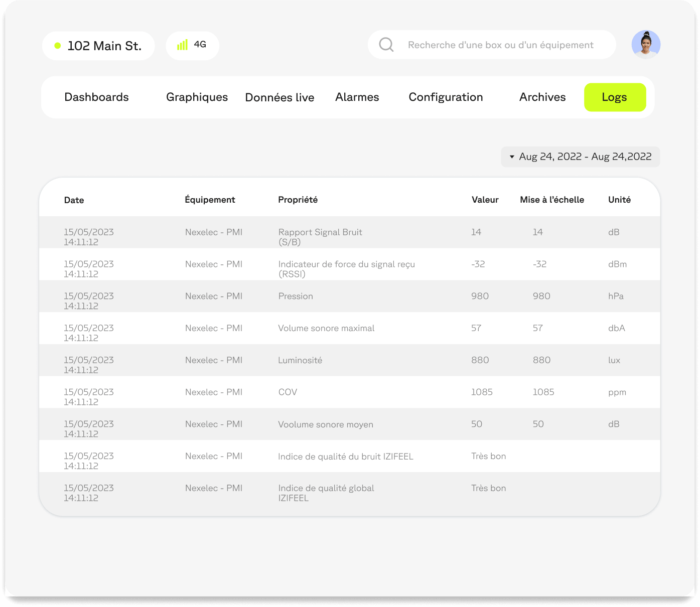Click the search magnifier icon
700x607 pixels.
(386, 45)
